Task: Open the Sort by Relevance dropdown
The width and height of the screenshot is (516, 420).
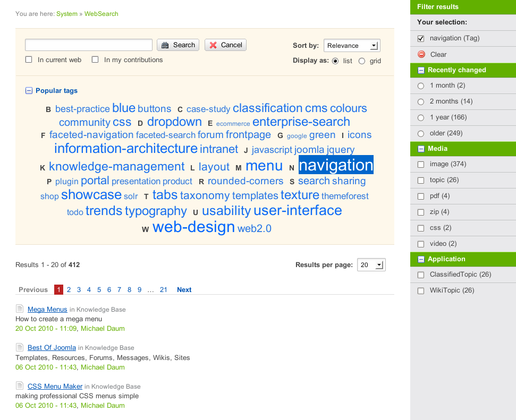Action: [351, 46]
